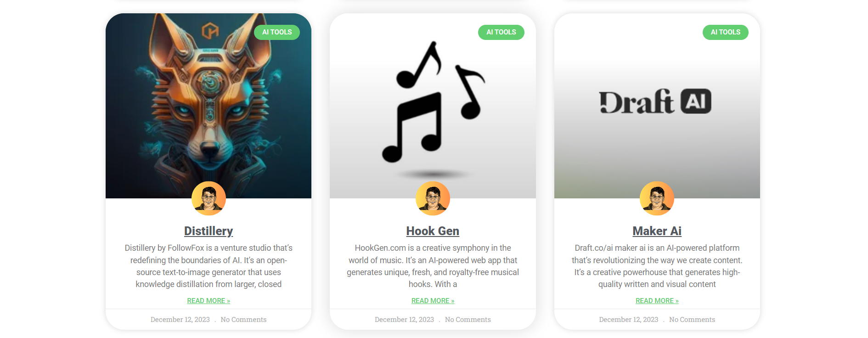Open the Distillery title link
Image resolution: width=868 pixels, height=338 pixels.
209,231
